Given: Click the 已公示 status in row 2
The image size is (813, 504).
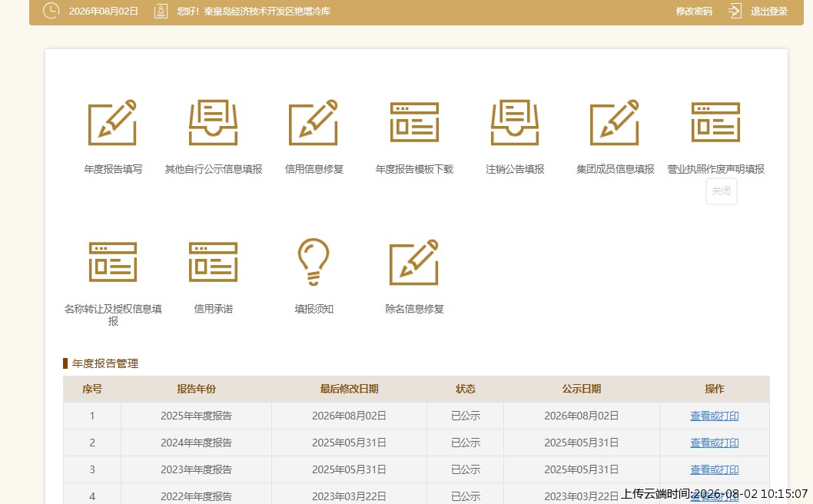Looking at the screenshot, I should pyautogui.click(x=466, y=443).
